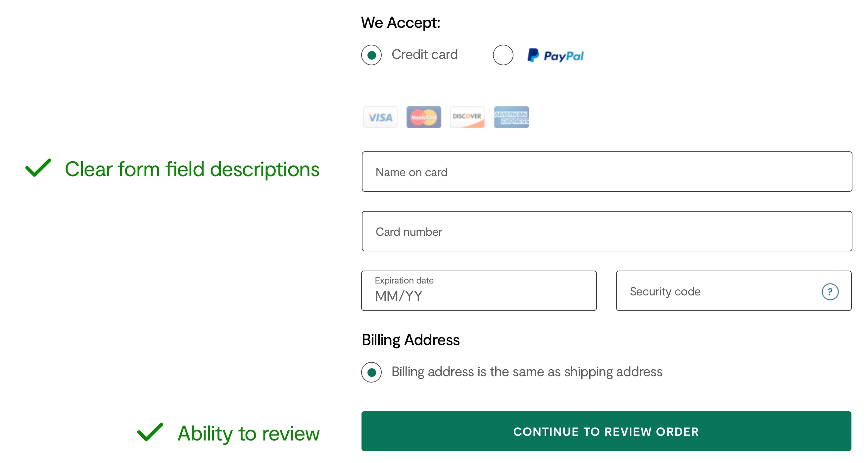Click checkmark next to Ability to review
Viewport: 868px width, 463px height.
point(150,432)
